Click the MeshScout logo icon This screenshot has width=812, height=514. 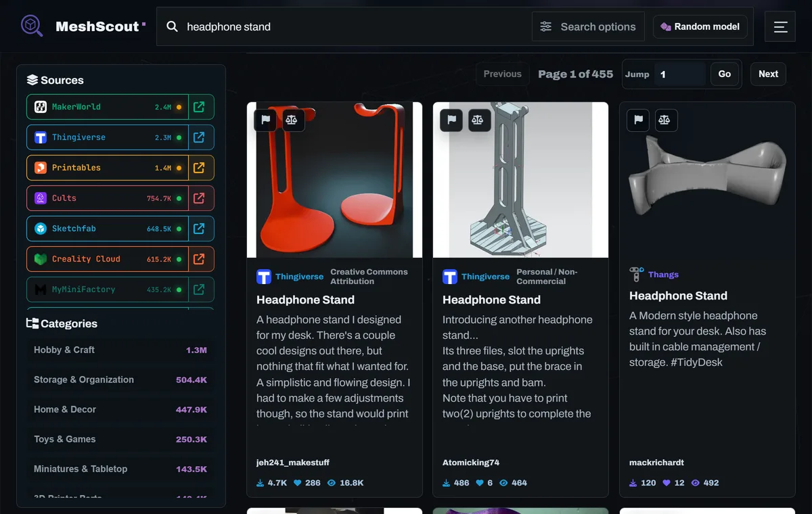[32, 26]
